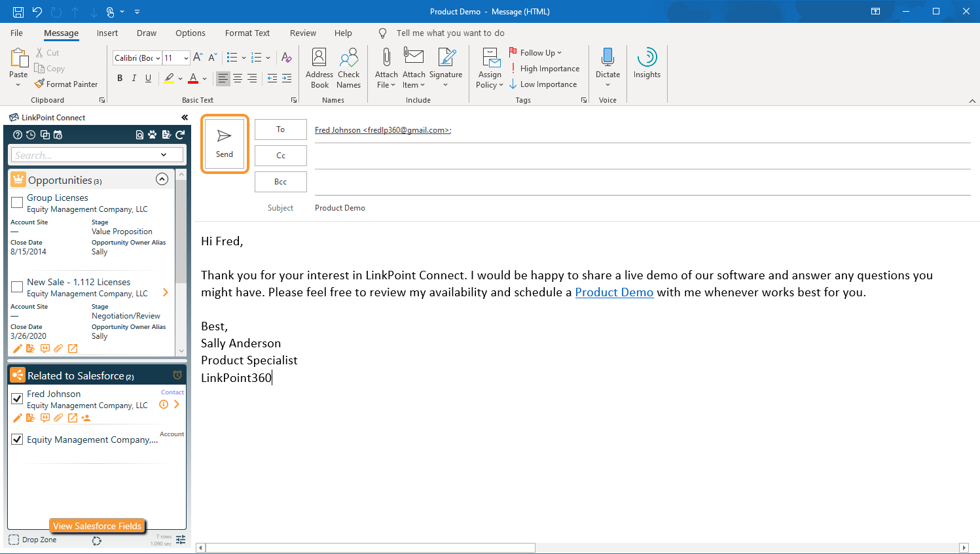Toggle Bold formatting
The image size is (980, 554).
(120, 78)
